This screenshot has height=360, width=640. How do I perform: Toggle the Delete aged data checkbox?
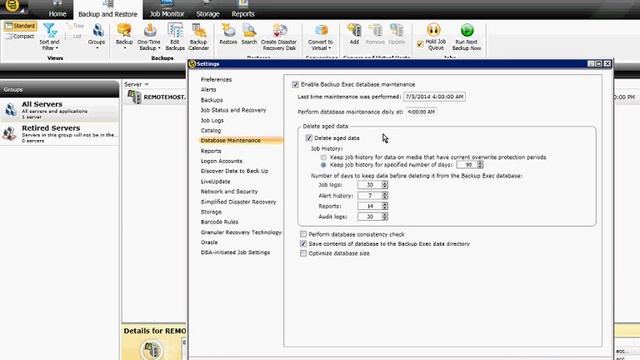click(x=309, y=138)
